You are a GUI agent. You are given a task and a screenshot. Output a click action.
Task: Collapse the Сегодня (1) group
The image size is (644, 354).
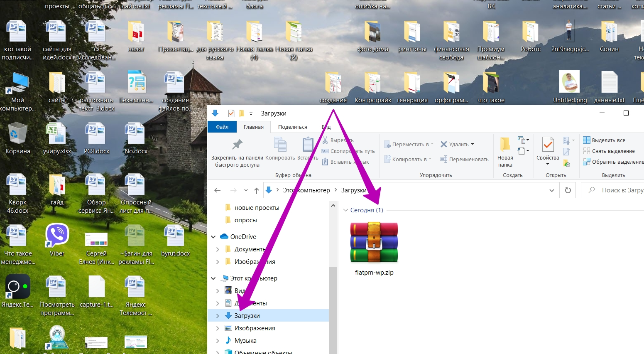pyautogui.click(x=345, y=210)
